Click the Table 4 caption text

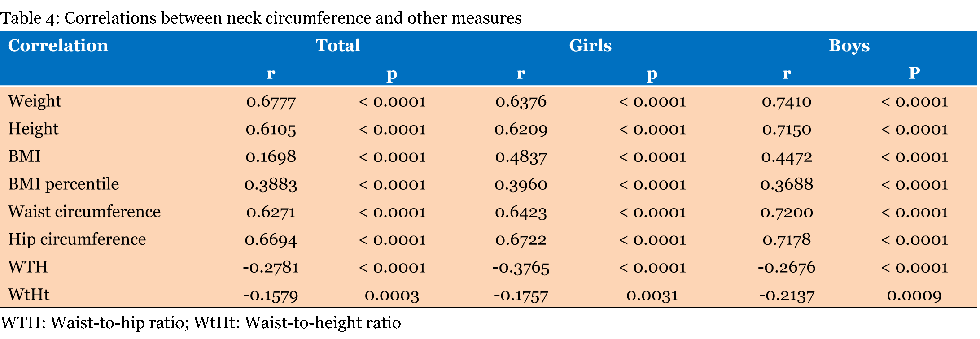click(x=261, y=18)
